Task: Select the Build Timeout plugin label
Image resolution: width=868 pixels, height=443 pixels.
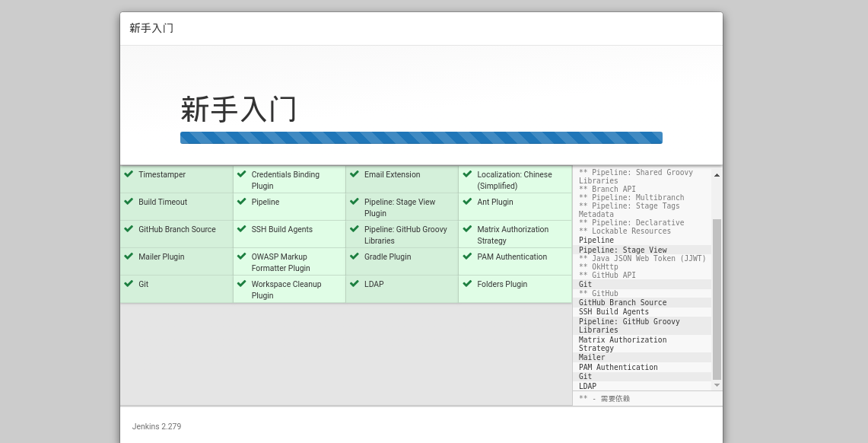Action: (x=163, y=202)
